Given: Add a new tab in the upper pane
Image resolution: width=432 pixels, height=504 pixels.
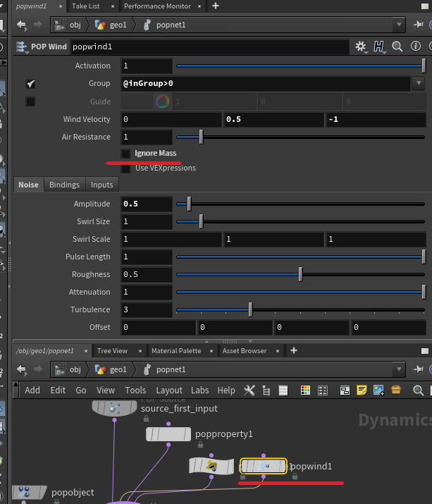Looking at the screenshot, I should click(216, 6).
